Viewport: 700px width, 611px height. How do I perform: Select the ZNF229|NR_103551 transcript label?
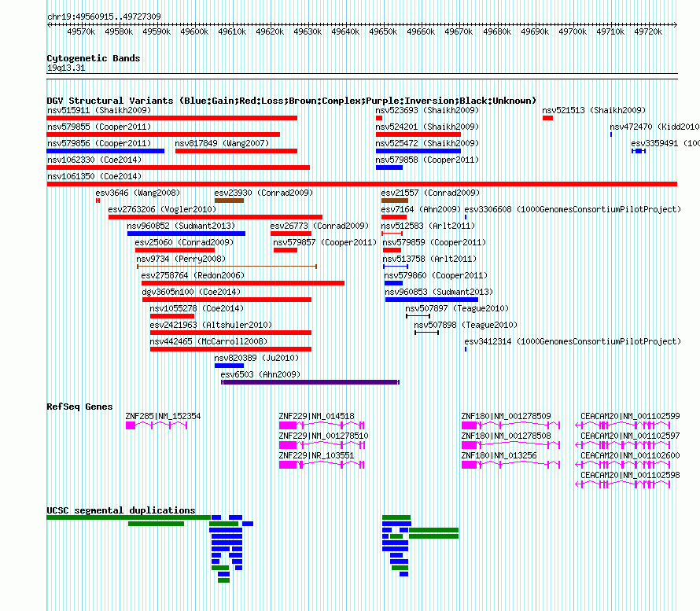(316, 455)
